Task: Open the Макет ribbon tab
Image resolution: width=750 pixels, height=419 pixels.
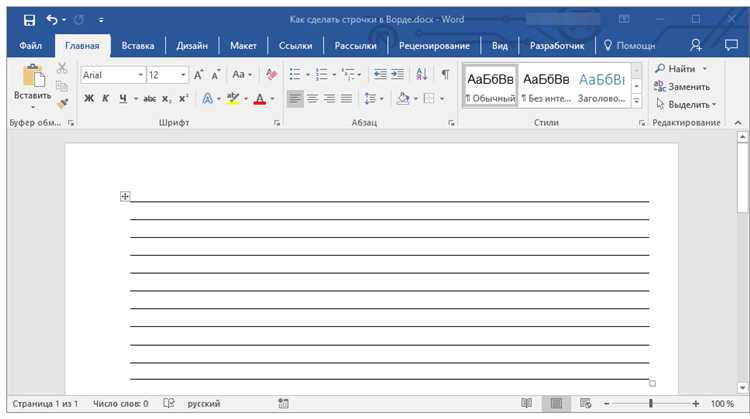Action: point(243,46)
